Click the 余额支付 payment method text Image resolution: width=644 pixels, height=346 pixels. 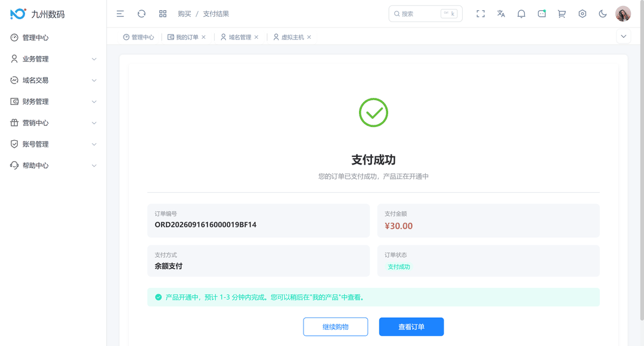click(168, 266)
